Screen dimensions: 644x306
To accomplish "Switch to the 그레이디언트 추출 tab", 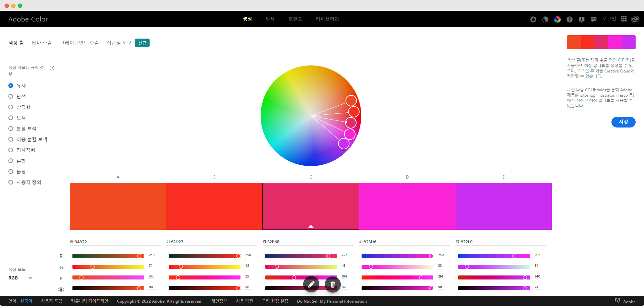I will 79,43.
